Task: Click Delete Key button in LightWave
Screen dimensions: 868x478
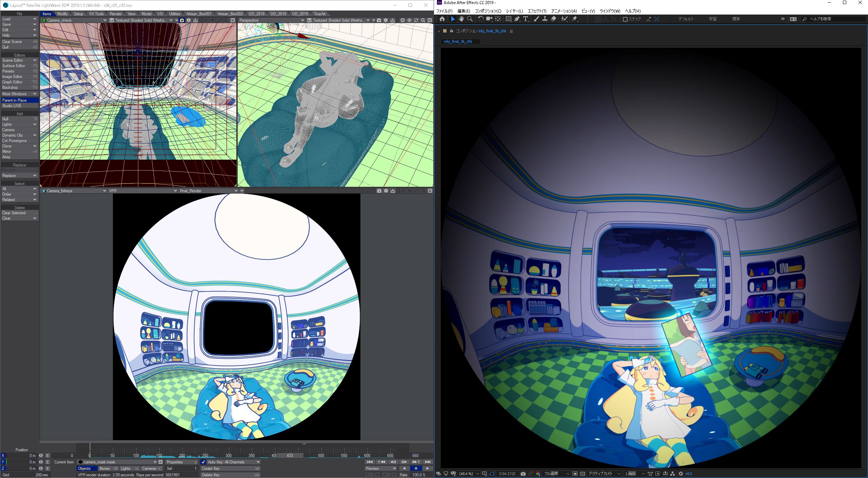Action: tap(230, 475)
